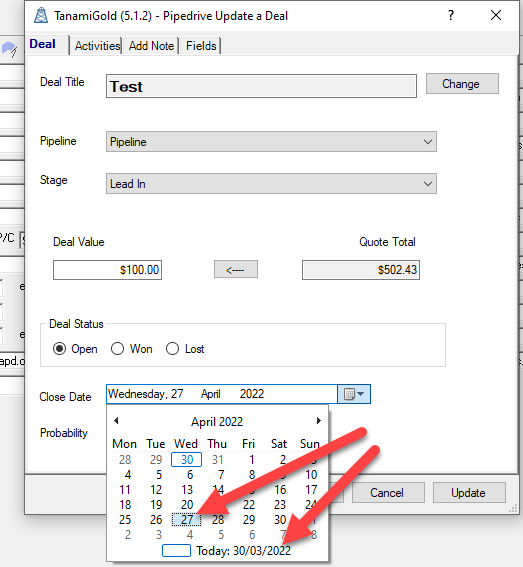The height and width of the screenshot is (567, 523).
Task: Click the April 2022 calendar month header
Action: [217, 422]
